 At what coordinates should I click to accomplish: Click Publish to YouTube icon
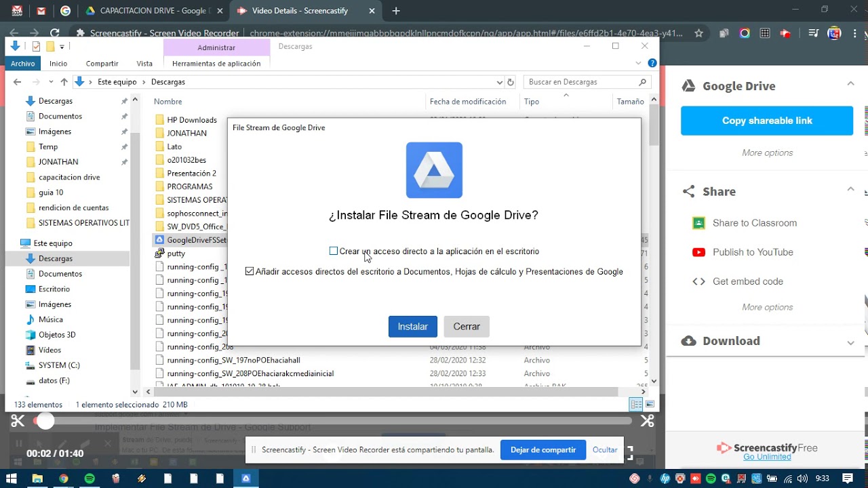coord(698,252)
